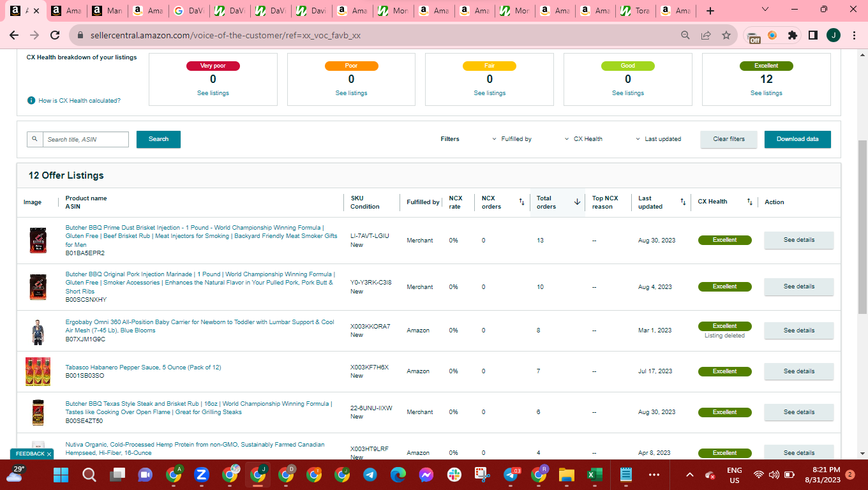Open the Butcher BBQ Original Pork Injection link
The width and height of the screenshot is (868, 490).
click(x=200, y=283)
